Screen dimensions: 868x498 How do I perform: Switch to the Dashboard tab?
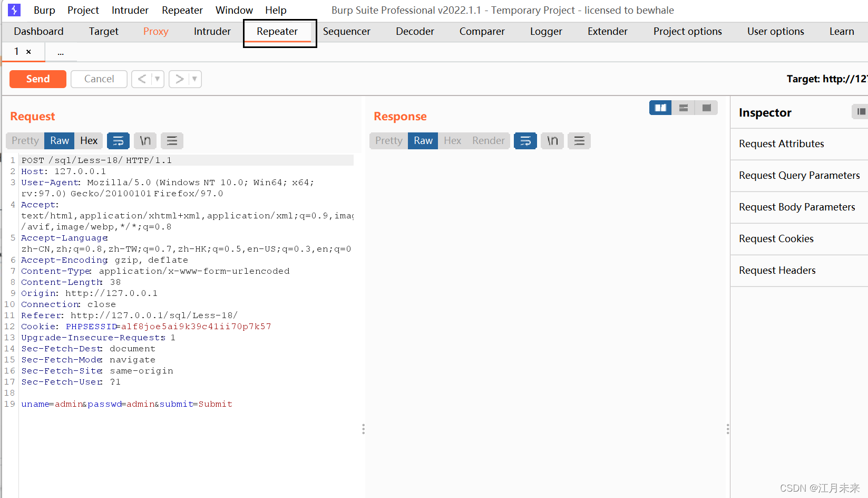coord(38,32)
